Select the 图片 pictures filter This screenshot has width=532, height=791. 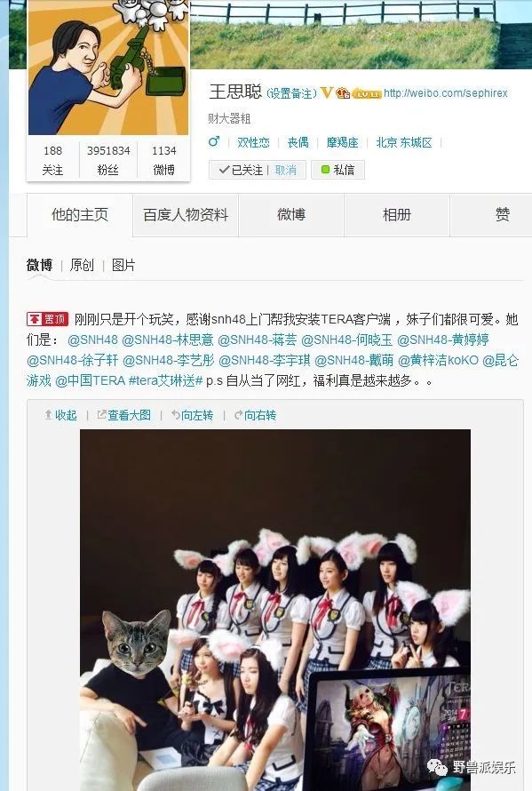123,265
